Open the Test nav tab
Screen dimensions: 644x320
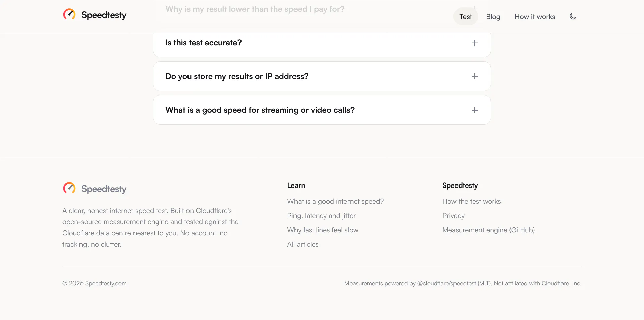(x=466, y=17)
